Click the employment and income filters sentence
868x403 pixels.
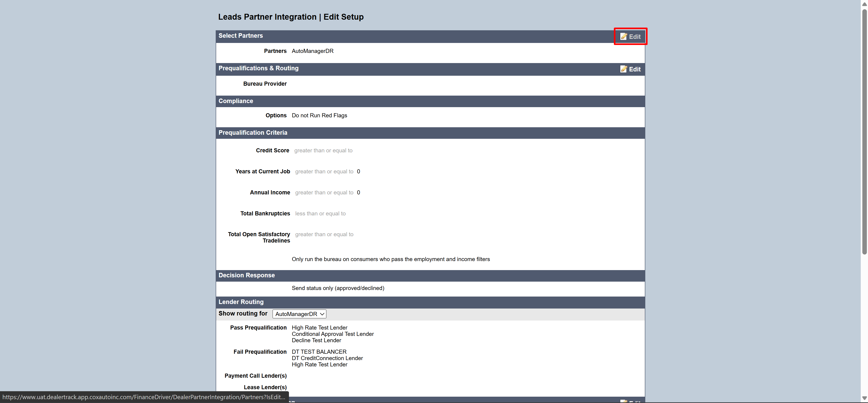coord(390,259)
